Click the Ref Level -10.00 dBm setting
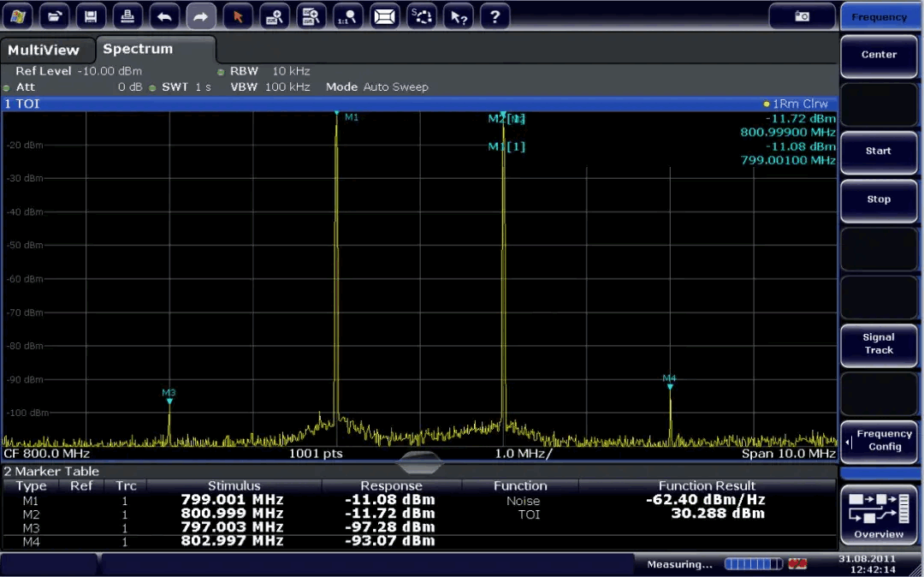The image size is (924, 577). tap(79, 71)
